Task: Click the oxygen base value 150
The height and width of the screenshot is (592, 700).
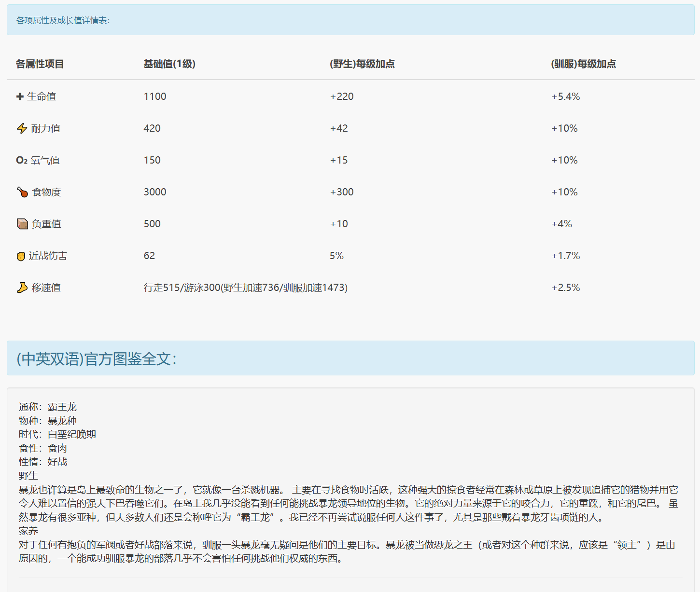Action: [x=152, y=160]
